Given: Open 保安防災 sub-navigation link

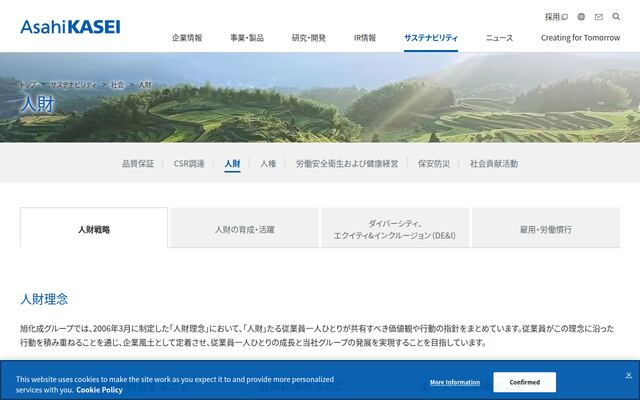Looking at the screenshot, I should click(434, 164).
